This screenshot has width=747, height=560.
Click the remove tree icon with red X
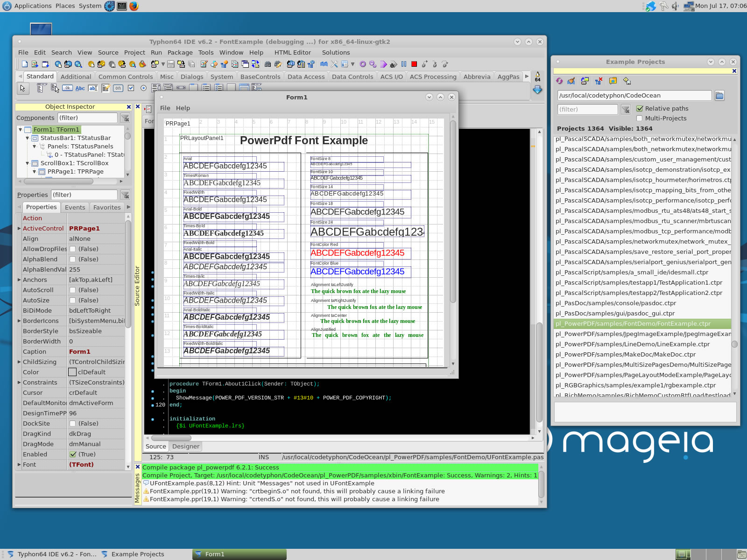(599, 81)
